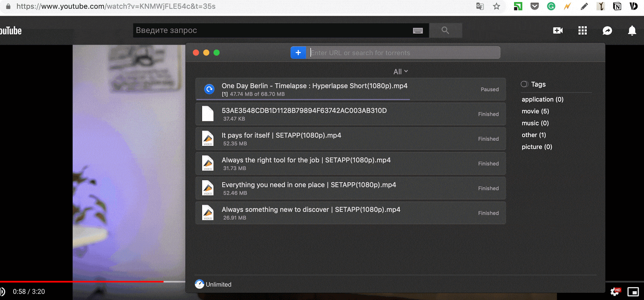Image resolution: width=644 pixels, height=300 pixels.
Task: Open YouTube messages share bubble icon
Action: 607,31
